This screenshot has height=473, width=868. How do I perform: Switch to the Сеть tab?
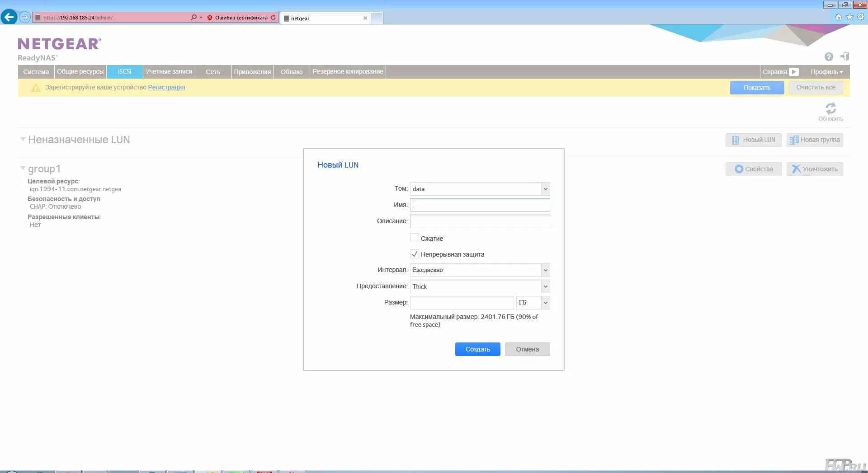tap(213, 72)
